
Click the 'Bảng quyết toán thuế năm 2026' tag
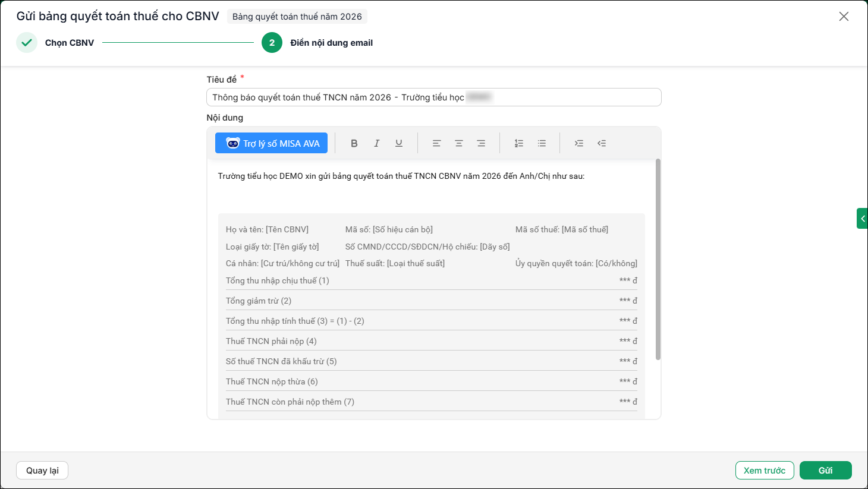click(297, 17)
